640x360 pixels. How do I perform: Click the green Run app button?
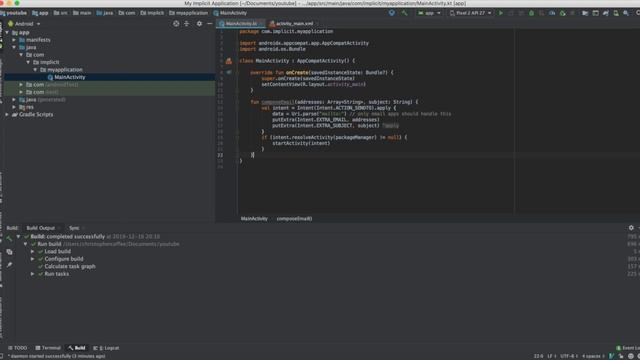tap(501, 13)
